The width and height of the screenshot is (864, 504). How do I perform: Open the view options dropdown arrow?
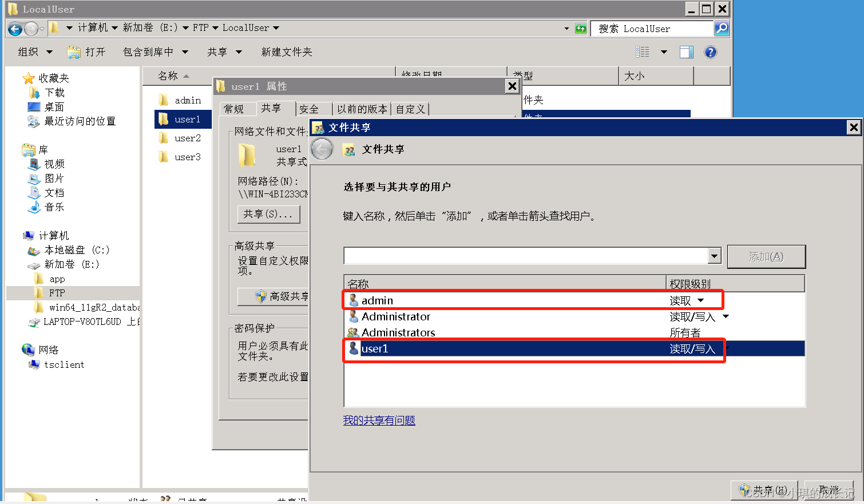[x=664, y=52]
